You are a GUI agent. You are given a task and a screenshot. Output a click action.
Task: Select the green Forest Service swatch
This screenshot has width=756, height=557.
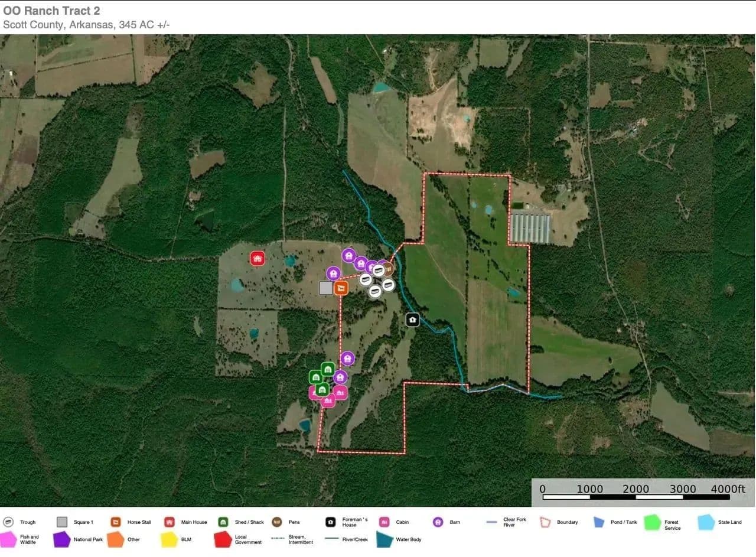652,523
